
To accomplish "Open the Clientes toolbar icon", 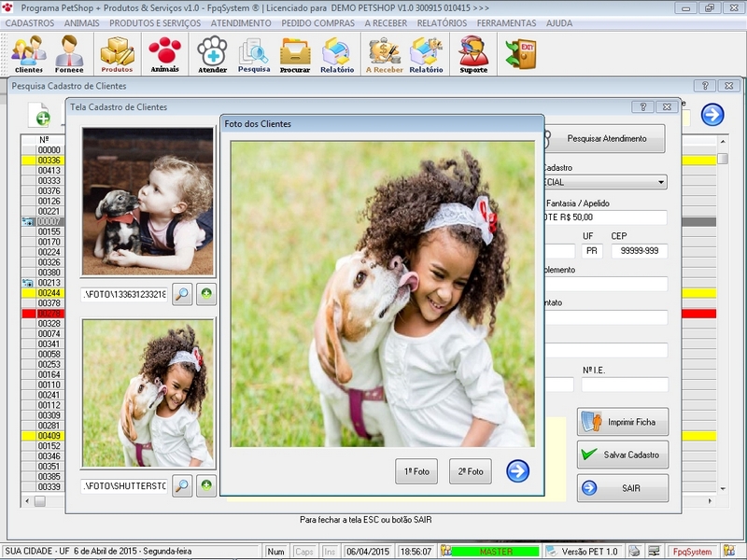I will click(x=29, y=54).
